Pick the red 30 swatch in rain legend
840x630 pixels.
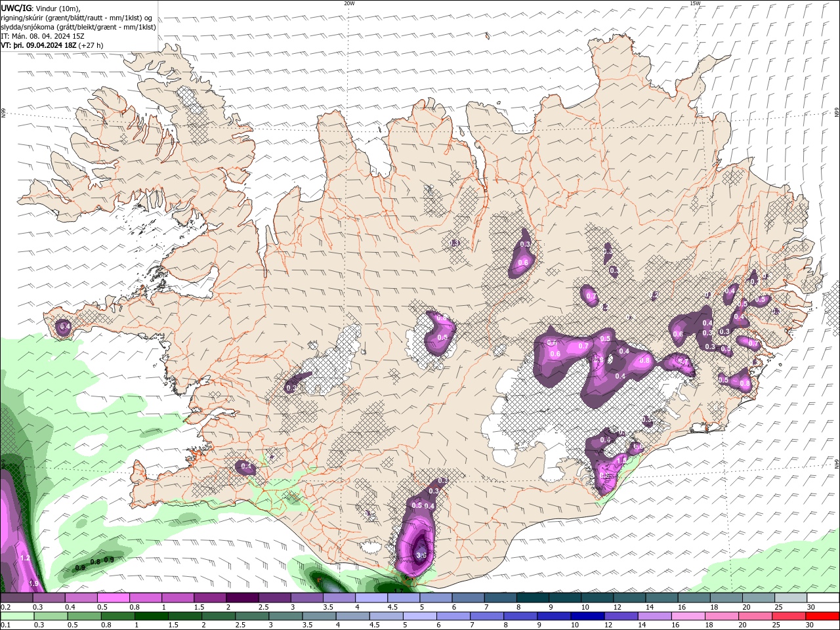(822, 616)
